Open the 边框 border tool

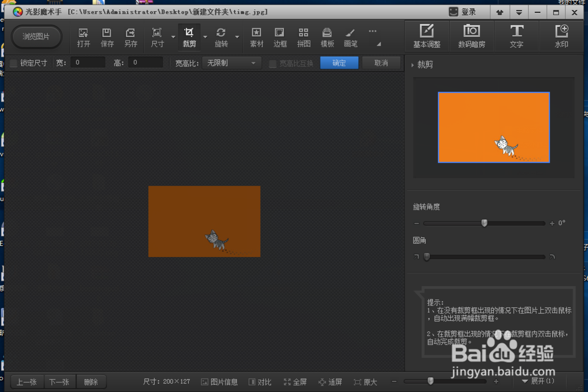point(280,38)
